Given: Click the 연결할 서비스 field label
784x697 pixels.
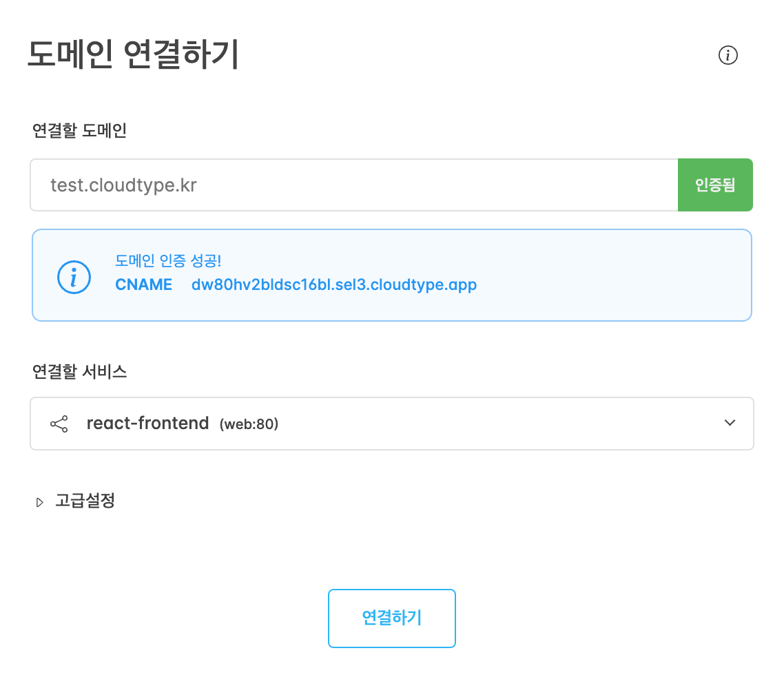Looking at the screenshot, I should (79, 371).
